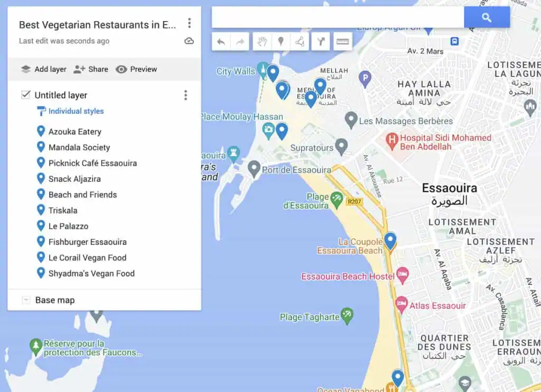Click Port de Essaouira grey marker
Screen dimensions: 541x392
(x=254, y=169)
